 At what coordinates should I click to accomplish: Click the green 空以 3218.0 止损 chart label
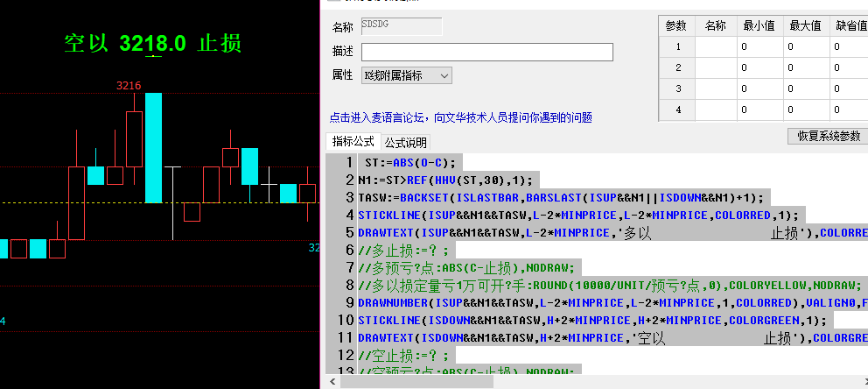tap(152, 43)
